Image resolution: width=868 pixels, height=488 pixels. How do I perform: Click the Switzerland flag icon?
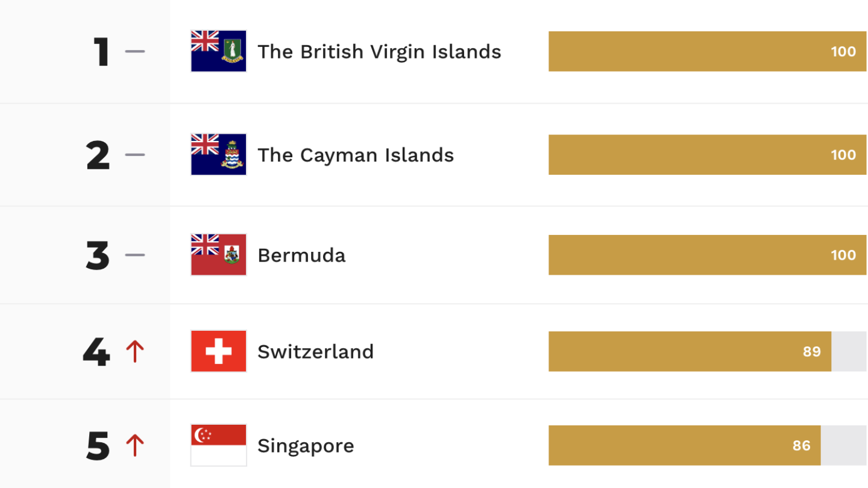219,351
